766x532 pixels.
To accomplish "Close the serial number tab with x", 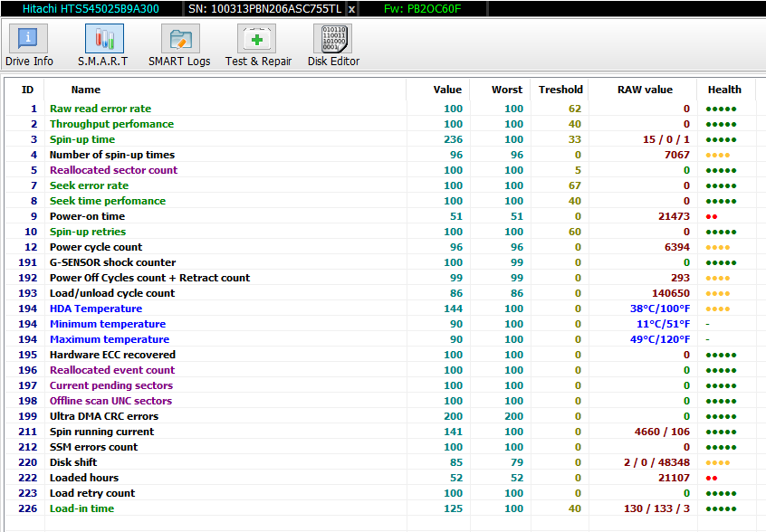I will click(351, 8).
